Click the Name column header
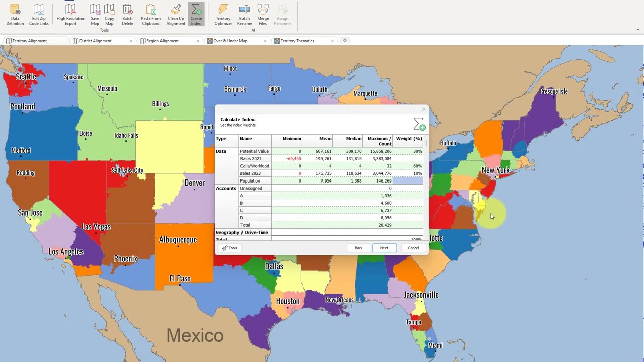Screen dimensions: 644x362 tap(255, 141)
